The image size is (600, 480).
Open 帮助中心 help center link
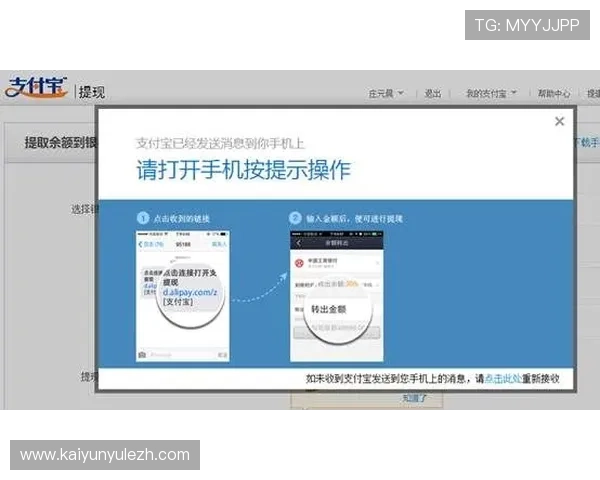[554, 93]
